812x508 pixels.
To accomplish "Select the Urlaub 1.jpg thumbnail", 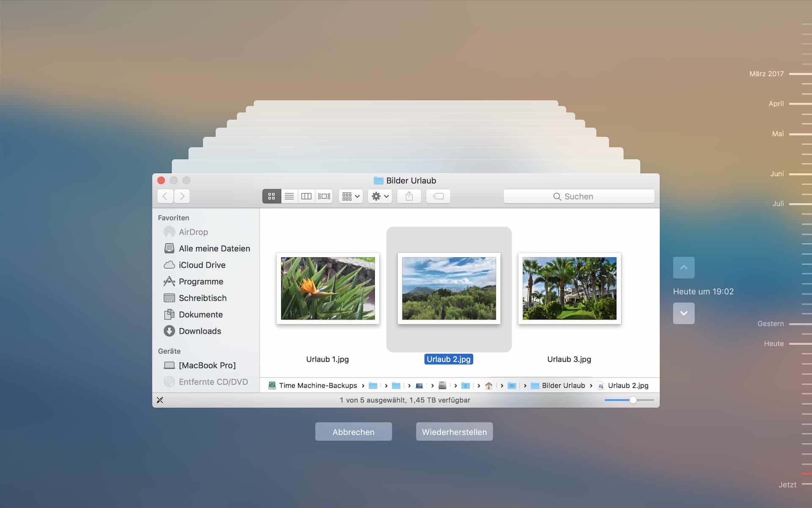I will [x=328, y=288].
